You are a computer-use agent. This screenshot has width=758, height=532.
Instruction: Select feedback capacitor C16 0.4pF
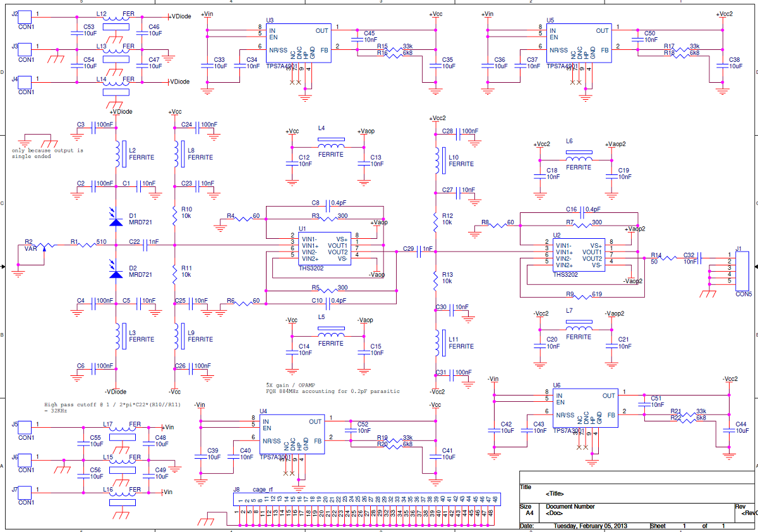click(x=584, y=211)
